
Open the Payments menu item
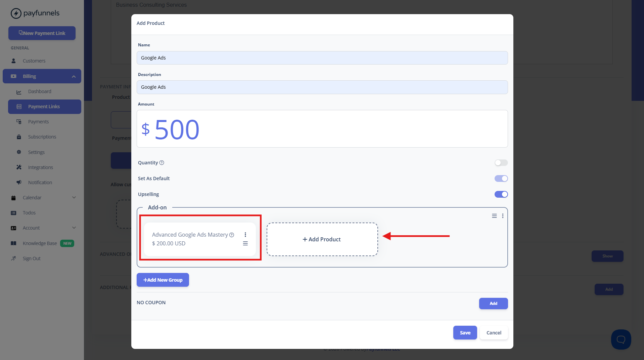pos(45,122)
